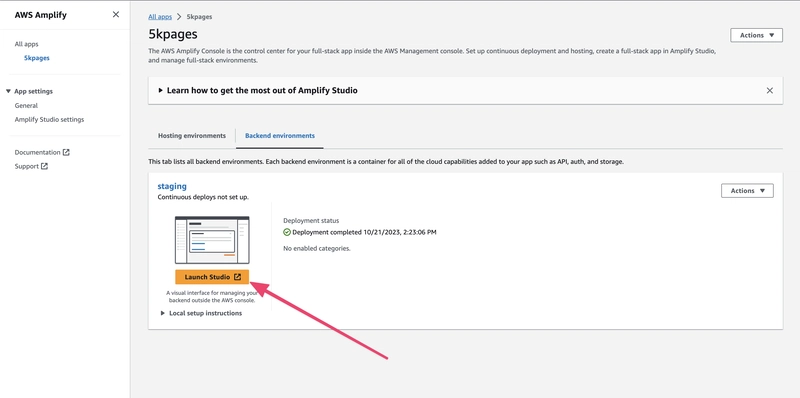Switch to Hosting environments tab
This screenshot has width=800, height=398.
(192, 136)
